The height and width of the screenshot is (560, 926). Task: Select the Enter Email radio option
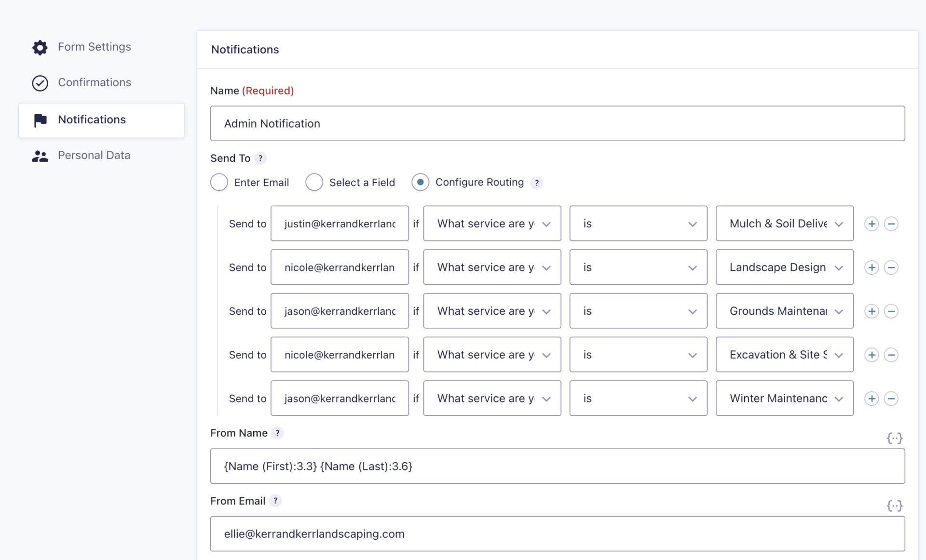pos(219,183)
